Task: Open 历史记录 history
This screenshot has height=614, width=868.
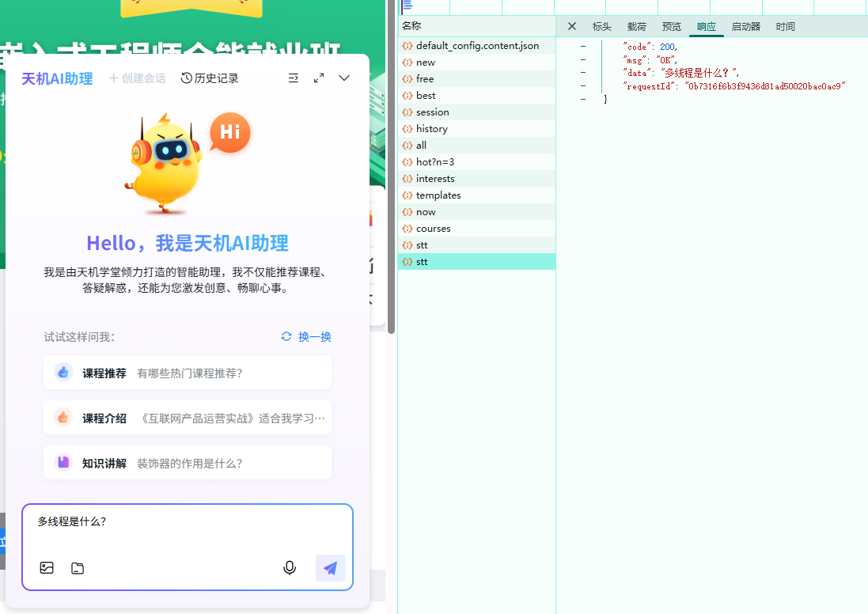Action: [210, 78]
